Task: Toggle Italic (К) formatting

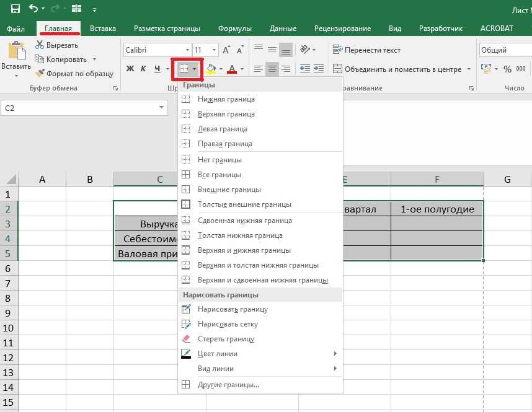Action: (x=143, y=69)
